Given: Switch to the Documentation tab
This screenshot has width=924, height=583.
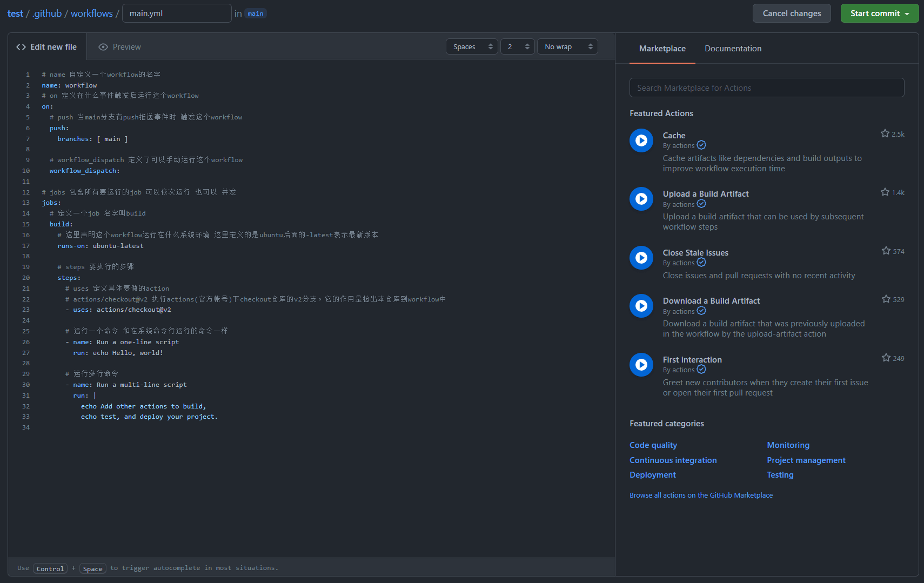Looking at the screenshot, I should pos(733,49).
